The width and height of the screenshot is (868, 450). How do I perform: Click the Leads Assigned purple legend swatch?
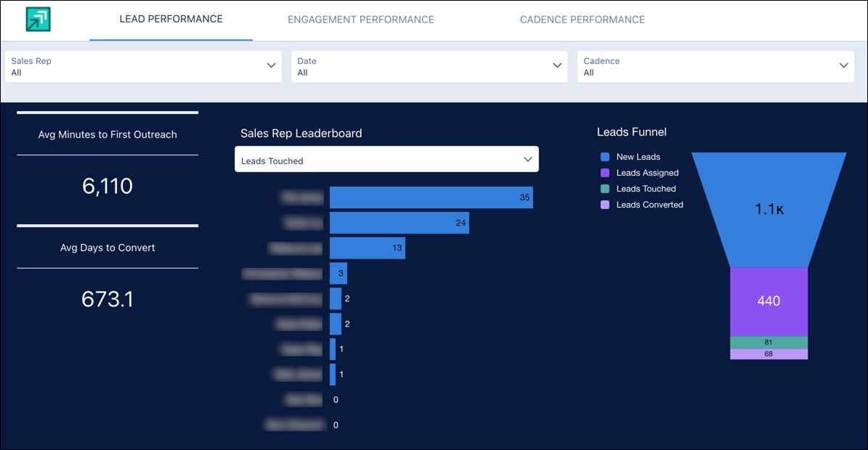(x=605, y=173)
